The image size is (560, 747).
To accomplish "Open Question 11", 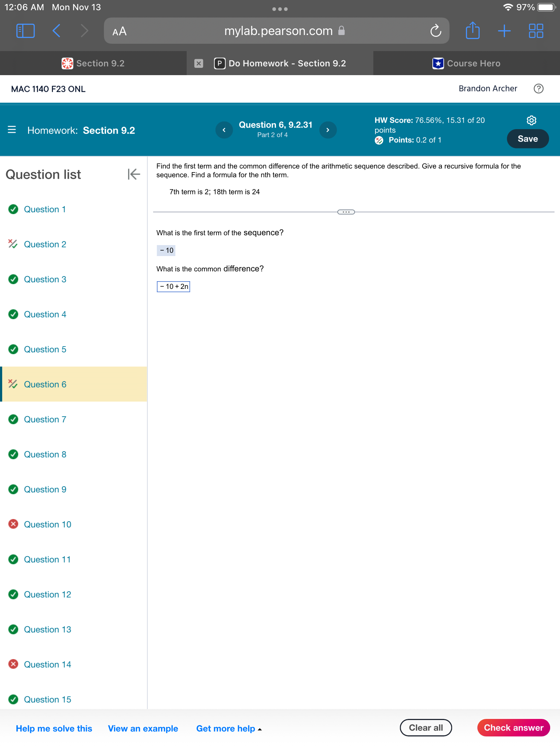I will (47, 560).
